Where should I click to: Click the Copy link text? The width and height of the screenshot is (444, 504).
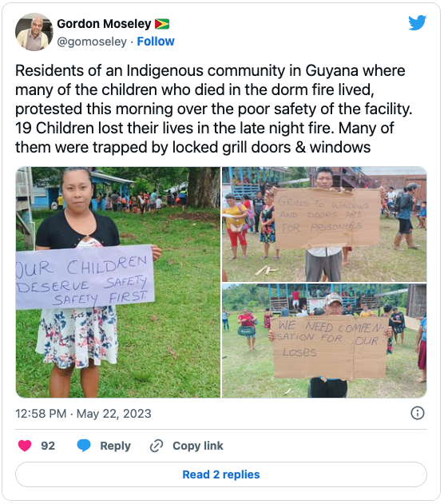pyautogui.click(x=198, y=446)
